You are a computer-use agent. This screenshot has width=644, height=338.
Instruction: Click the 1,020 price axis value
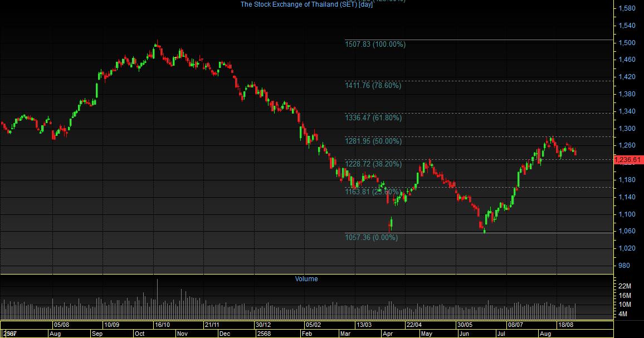pyautogui.click(x=627, y=248)
